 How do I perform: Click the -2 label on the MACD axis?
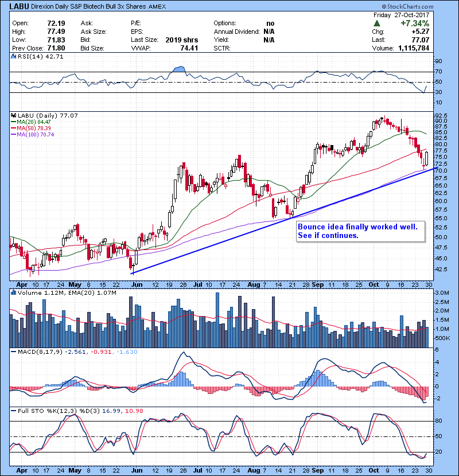pos(437,399)
